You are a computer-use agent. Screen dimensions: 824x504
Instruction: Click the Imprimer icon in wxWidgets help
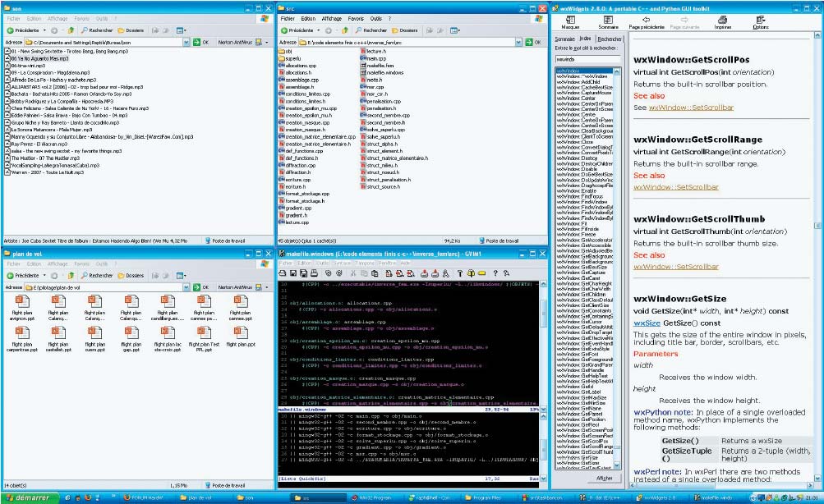click(x=722, y=21)
